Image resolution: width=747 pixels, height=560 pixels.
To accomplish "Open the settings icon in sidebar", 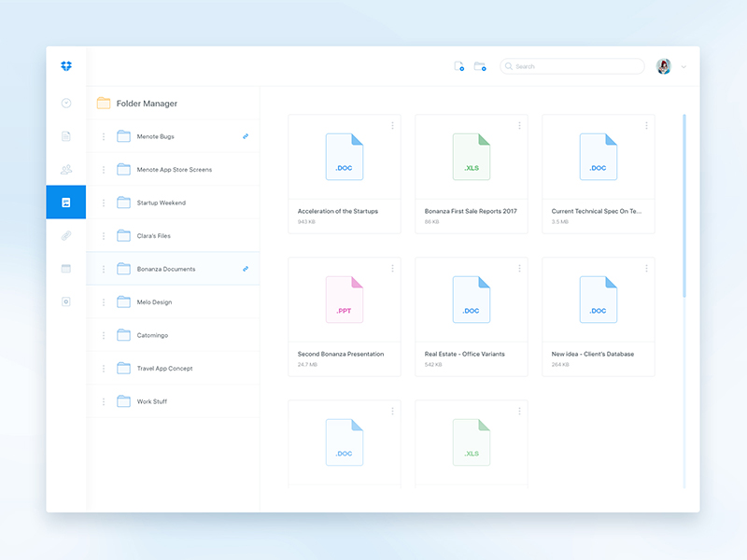I will coord(66,301).
